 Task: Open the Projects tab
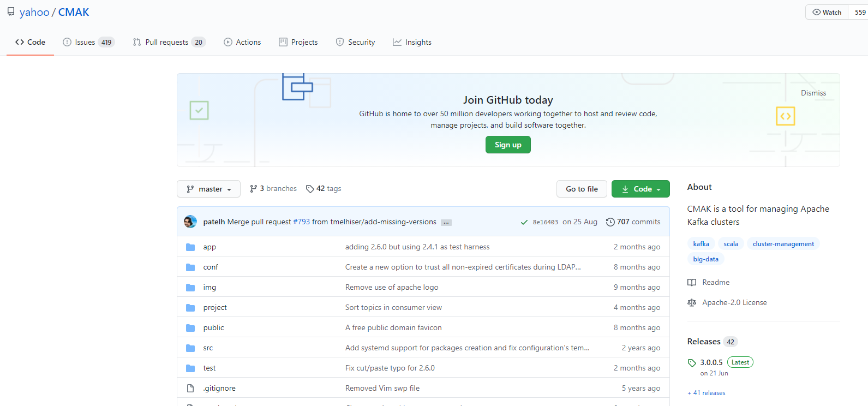298,42
